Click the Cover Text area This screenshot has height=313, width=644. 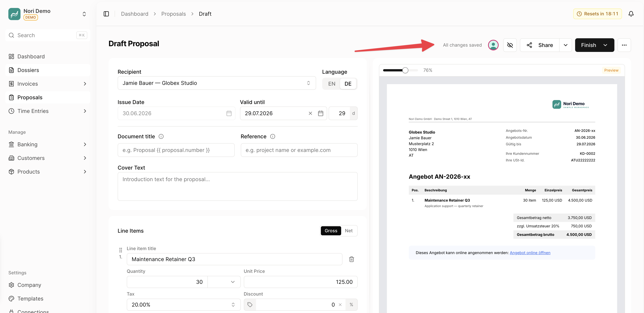pos(238,186)
